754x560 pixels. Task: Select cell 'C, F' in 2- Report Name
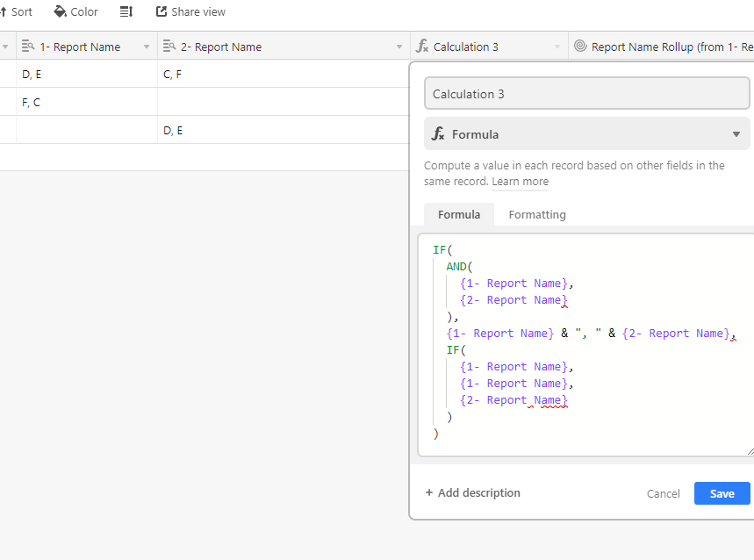[x=284, y=74]
